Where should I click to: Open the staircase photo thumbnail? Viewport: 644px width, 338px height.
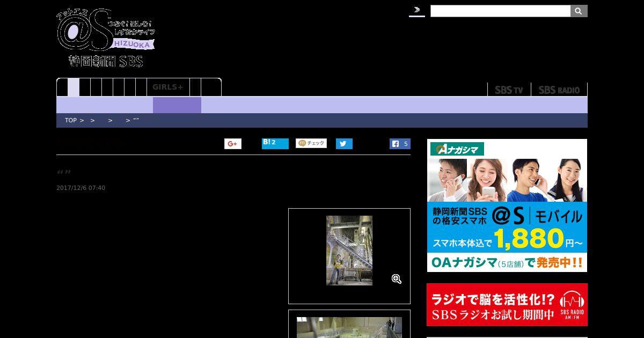pos(349,251)
